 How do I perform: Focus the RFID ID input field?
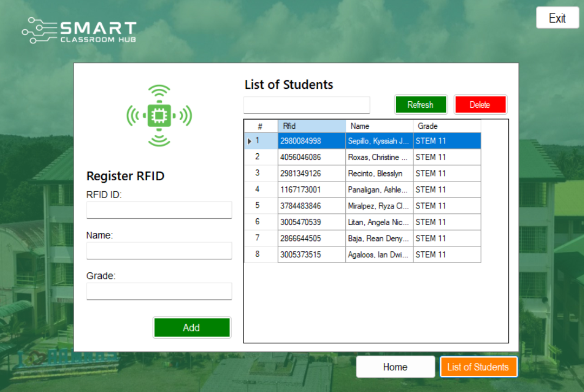[159, 210]
